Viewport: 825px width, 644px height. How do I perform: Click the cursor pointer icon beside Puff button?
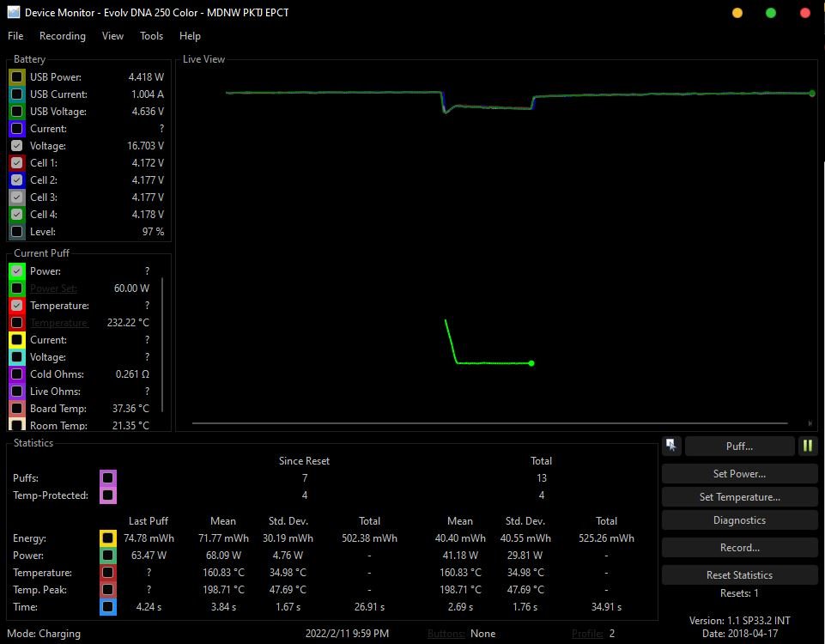671,446
